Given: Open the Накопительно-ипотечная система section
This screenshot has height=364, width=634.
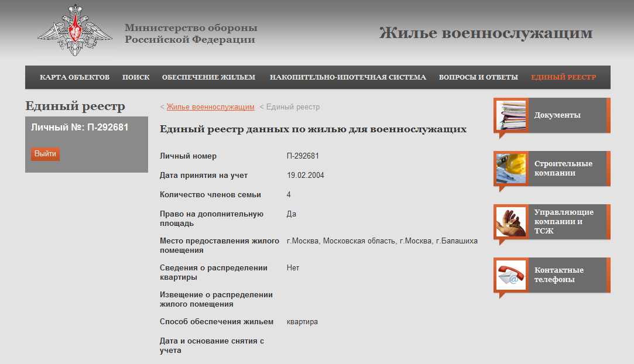Looking at the screenshot, I should [348, 77].
